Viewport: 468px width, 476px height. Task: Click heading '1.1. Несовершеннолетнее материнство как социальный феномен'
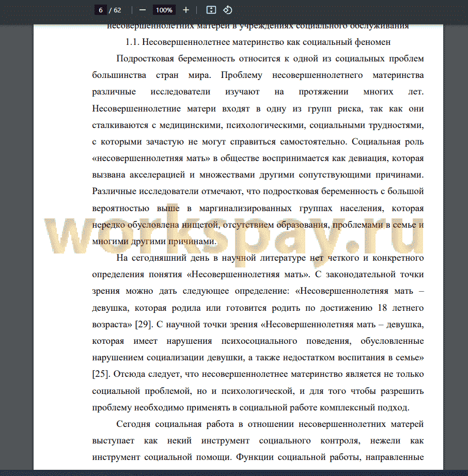(x=258, y=42)
